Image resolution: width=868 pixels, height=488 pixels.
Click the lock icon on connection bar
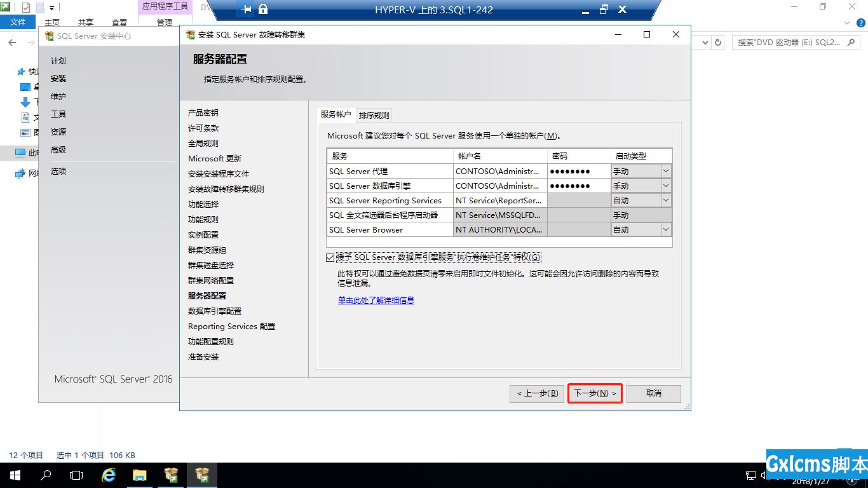click(x=263, y=10)
